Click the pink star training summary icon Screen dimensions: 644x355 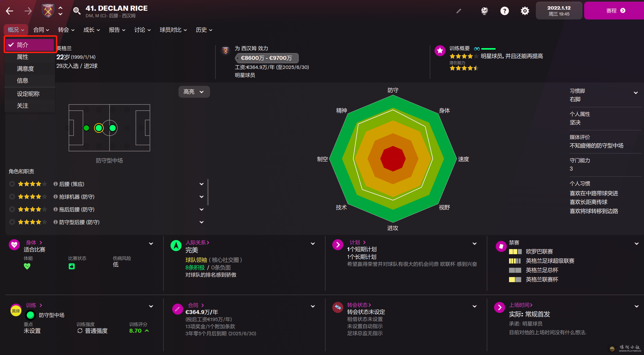click(440, 51)
